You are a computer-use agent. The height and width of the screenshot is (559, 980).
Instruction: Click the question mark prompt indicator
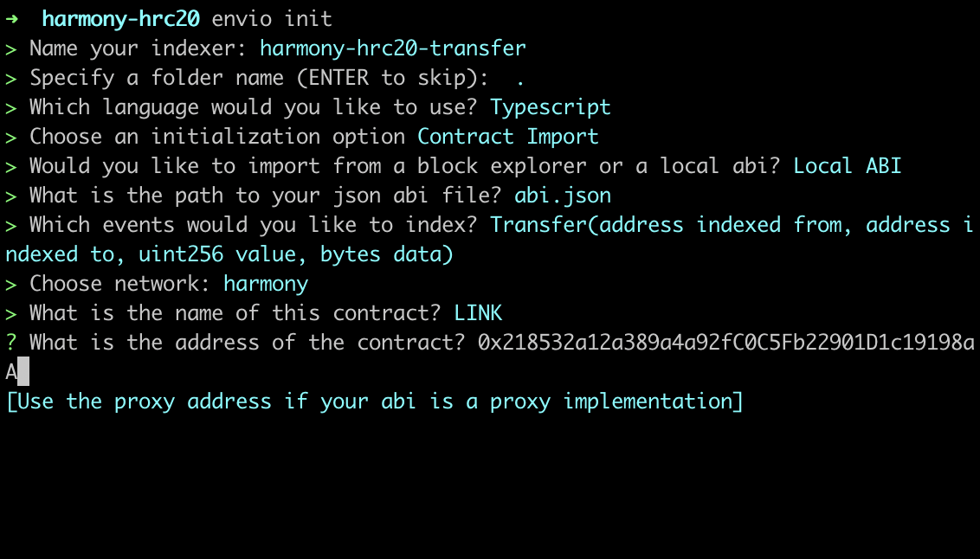11,343
